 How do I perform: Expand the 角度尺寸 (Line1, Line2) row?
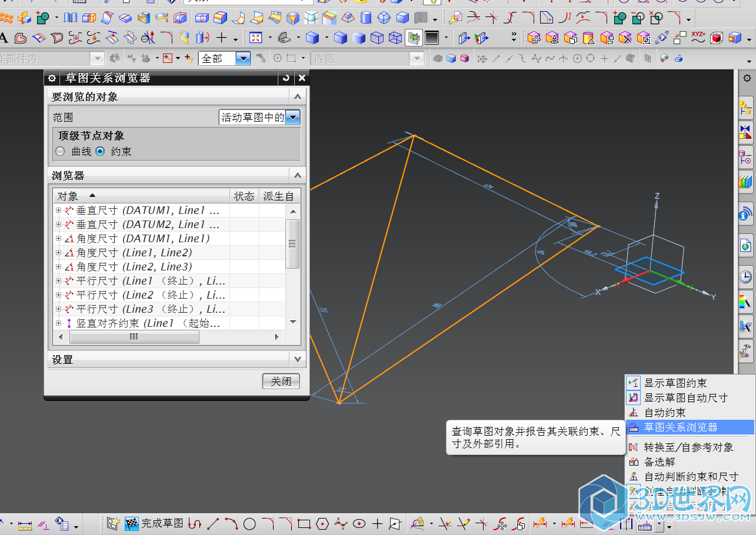click(x=58, y=253)
